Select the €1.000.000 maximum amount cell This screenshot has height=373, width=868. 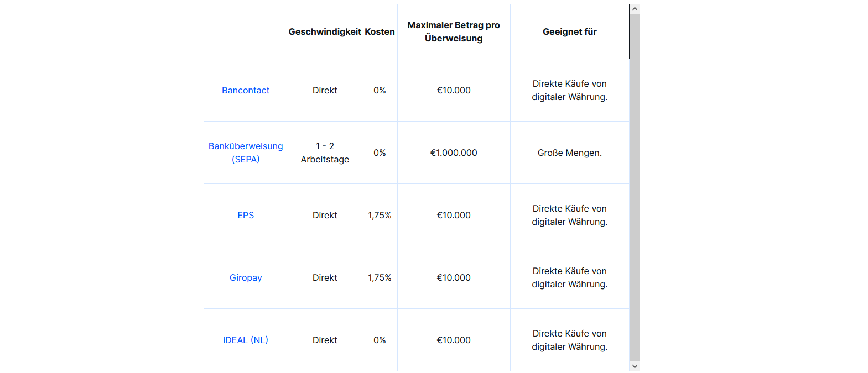pos(454,153)
